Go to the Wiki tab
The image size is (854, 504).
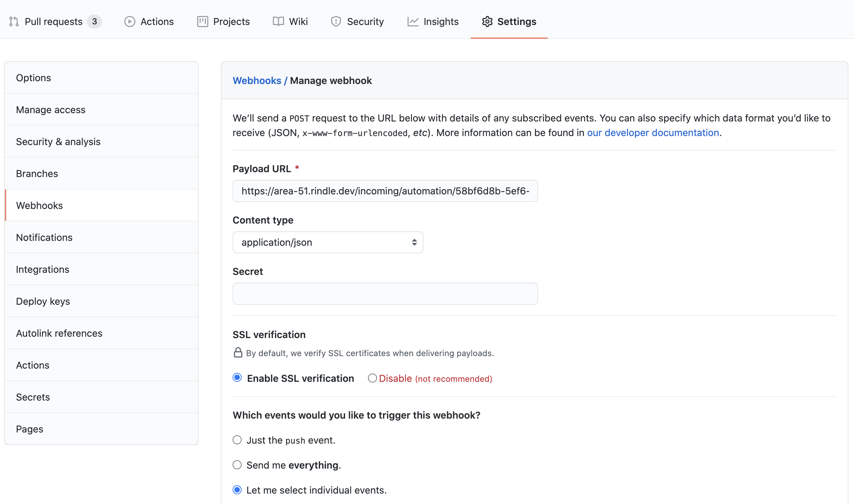pos(290,22)
